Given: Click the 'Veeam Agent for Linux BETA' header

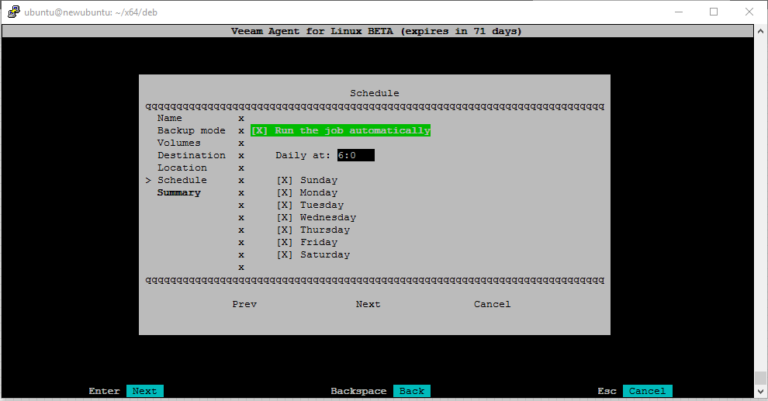Looking at the screenshot, I should click(x=376, y=31).
